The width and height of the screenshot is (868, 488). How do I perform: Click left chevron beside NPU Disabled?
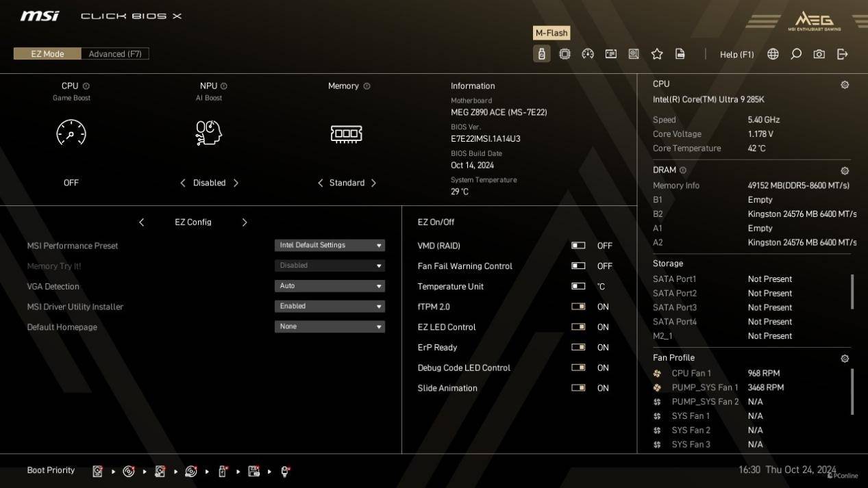click(183, 183)
